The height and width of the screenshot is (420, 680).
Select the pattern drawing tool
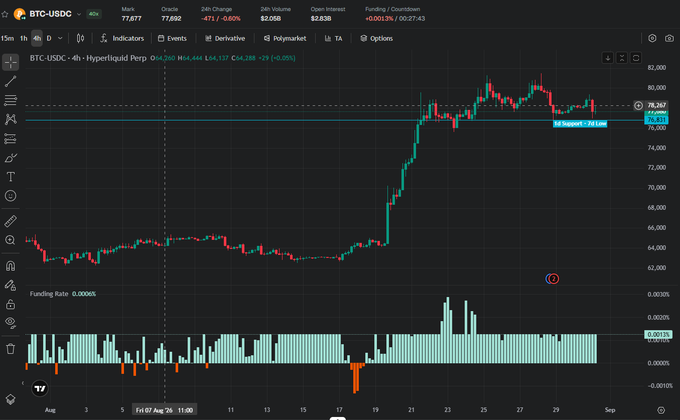coord(10,119)
